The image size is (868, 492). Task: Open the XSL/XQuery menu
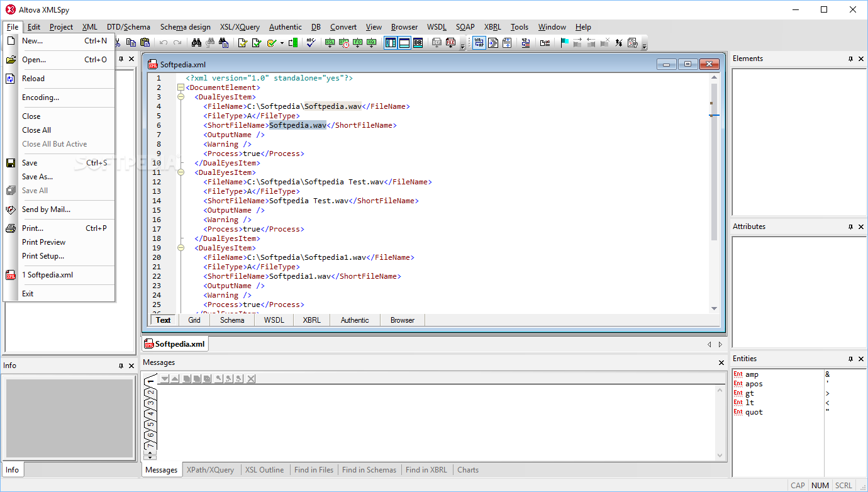point(240,27)
